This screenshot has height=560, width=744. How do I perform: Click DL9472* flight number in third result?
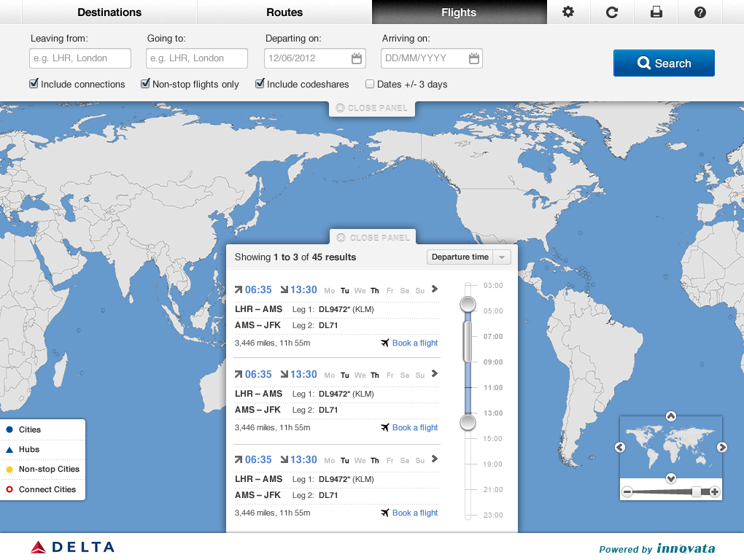[x=335, y=479]
